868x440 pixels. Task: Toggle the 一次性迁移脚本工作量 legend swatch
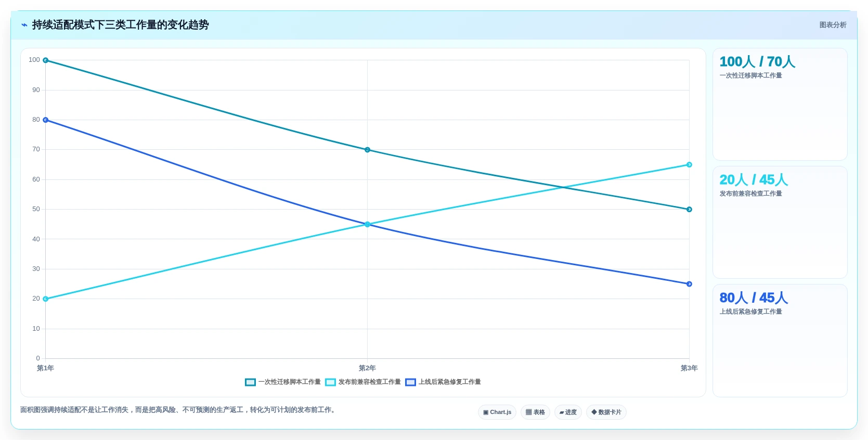(250, 382)
